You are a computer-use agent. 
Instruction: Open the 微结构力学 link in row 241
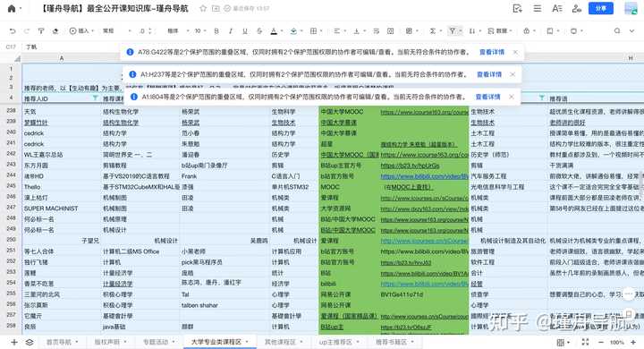[x=418, y=144]
